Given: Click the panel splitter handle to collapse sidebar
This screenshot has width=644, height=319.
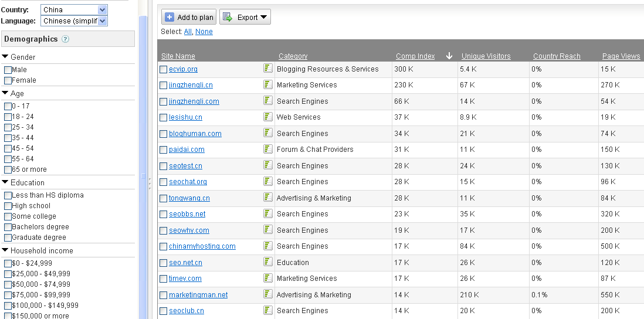Looking at the screenshot, I should pyautogui.click(x=150, y=182).
